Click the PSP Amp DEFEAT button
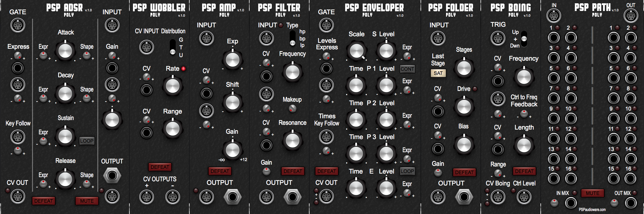 pyautogui.click(x=220, y=171)
